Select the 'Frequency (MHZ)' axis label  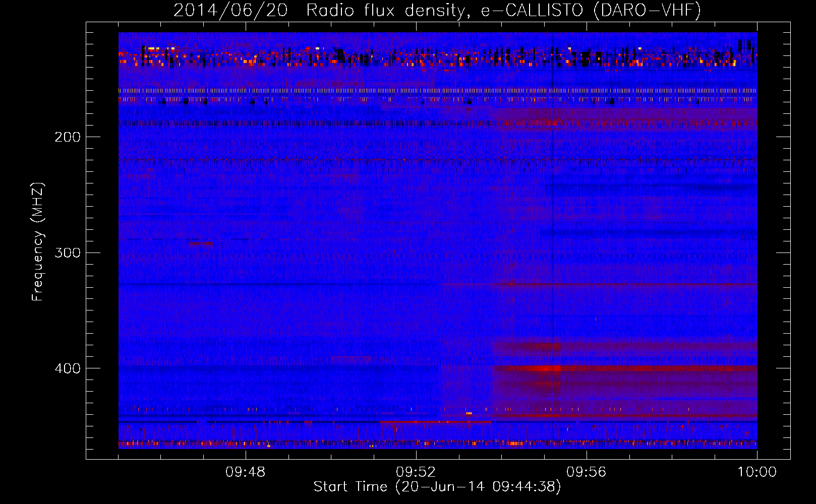click(38, 242)
